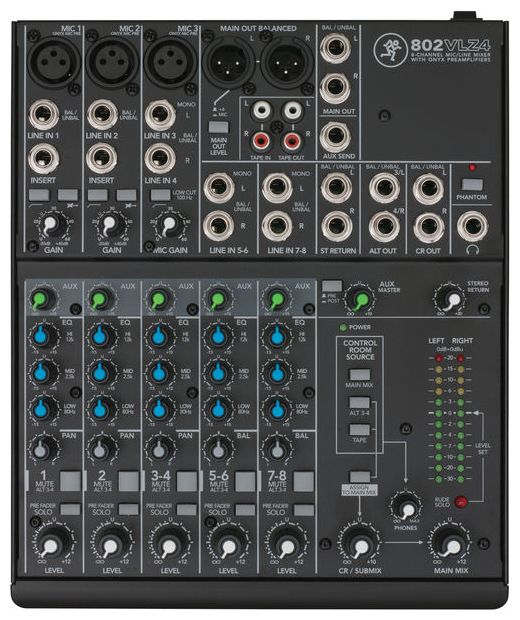Mute channel 7-8
This screenshot has height=620, width=520.
[x=304, y=481]
